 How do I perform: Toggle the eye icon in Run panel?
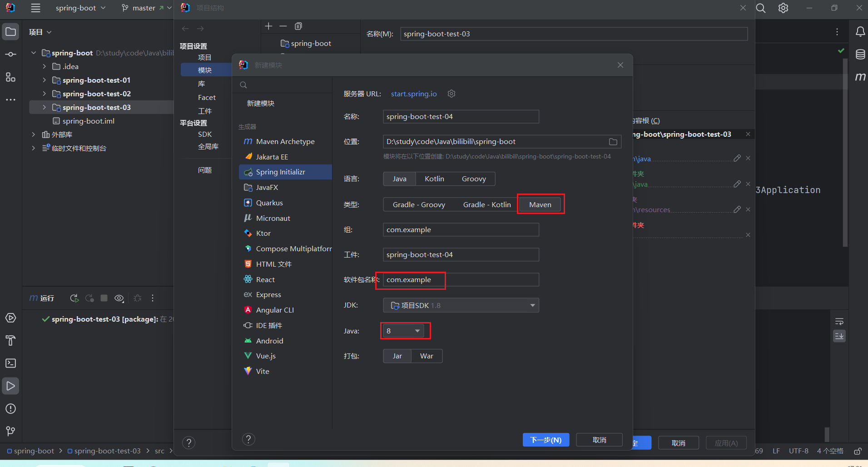[119, 298]
